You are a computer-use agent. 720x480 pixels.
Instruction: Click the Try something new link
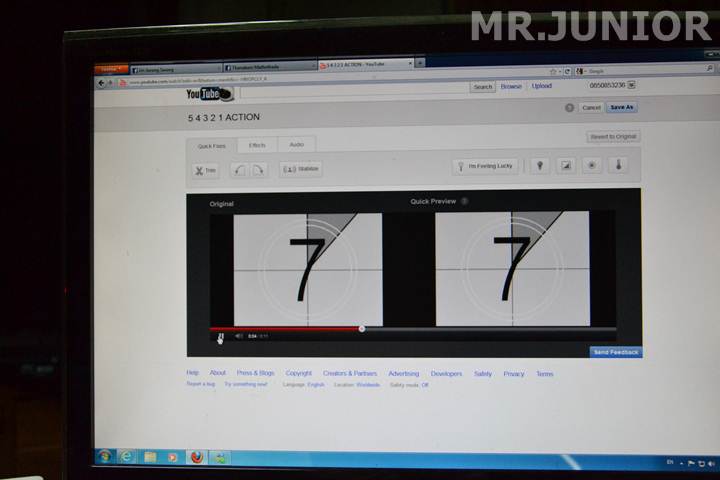[x=246, y=384]
